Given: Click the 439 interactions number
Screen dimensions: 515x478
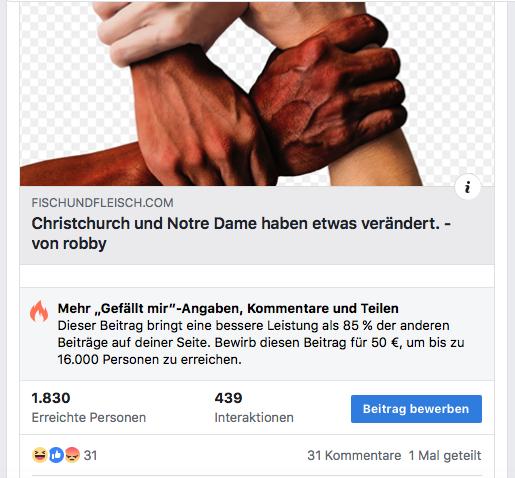Looking at the screenshot, I should (228, 398).
